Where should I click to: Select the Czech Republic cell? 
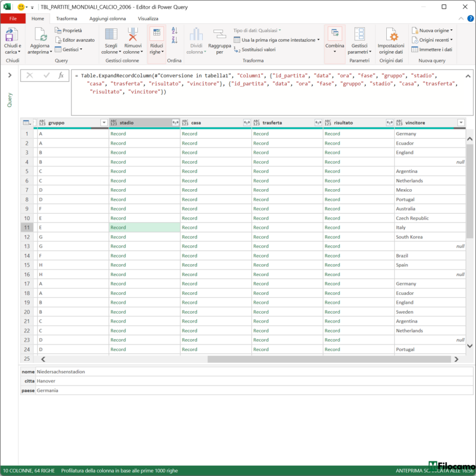coord(430,218)
